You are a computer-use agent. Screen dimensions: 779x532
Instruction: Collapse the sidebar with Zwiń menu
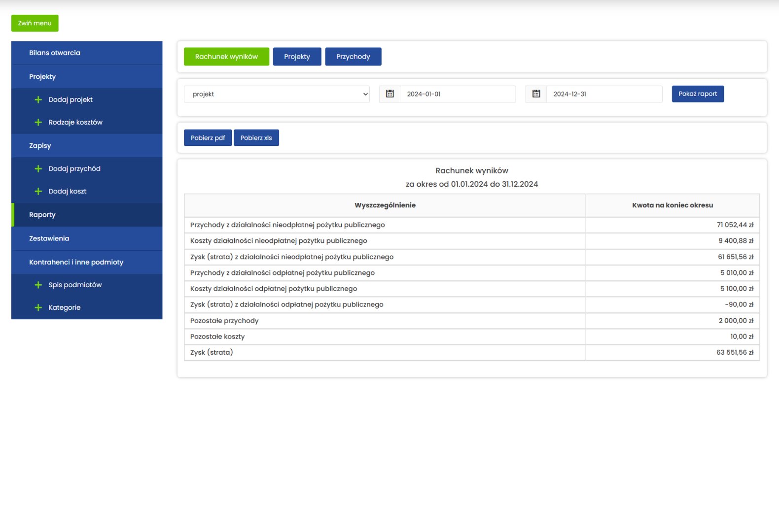[35, 23]
